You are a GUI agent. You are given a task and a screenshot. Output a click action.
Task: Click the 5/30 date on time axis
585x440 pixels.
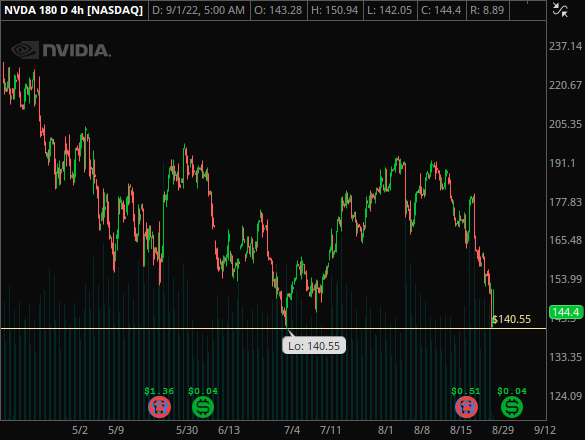(187, 430)
